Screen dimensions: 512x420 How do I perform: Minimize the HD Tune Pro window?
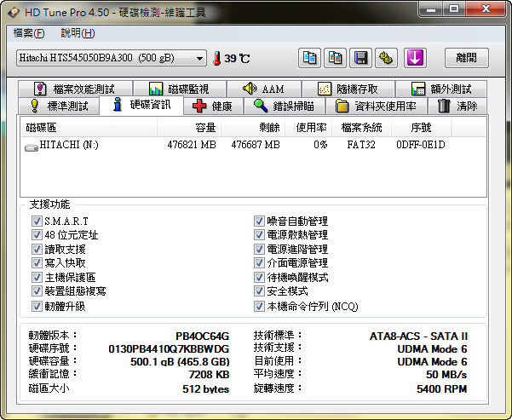(431, 9)
